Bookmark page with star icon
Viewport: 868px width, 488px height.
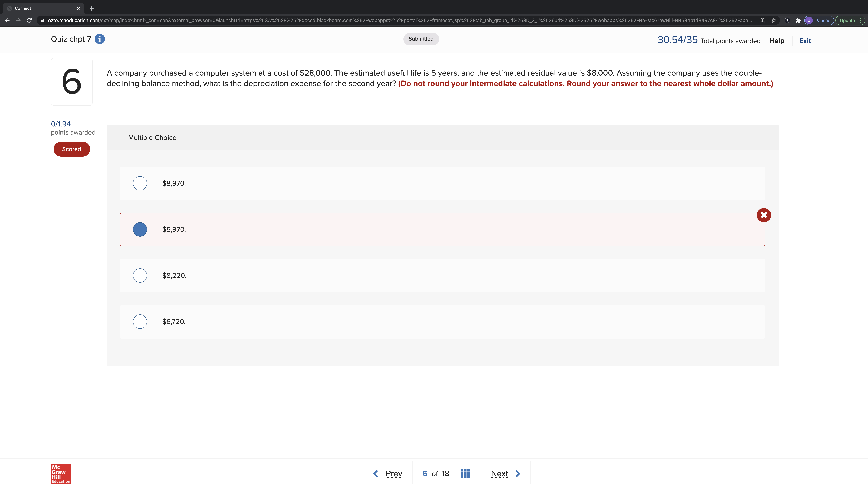(x=774, y=21)
